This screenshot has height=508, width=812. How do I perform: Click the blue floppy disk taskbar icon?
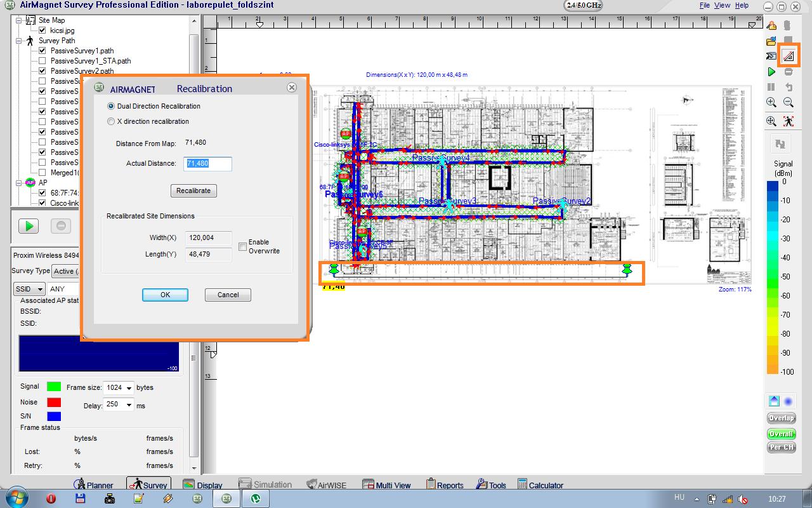(81, 498)
